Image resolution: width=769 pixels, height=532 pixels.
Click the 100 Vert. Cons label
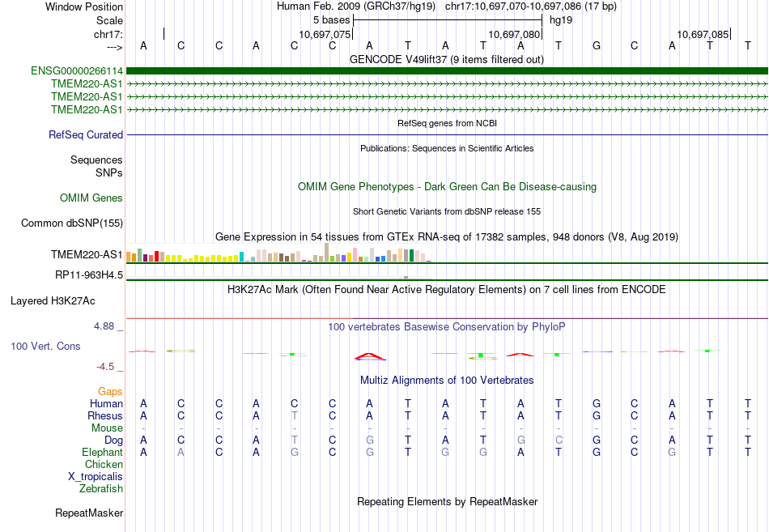[45, 346]
